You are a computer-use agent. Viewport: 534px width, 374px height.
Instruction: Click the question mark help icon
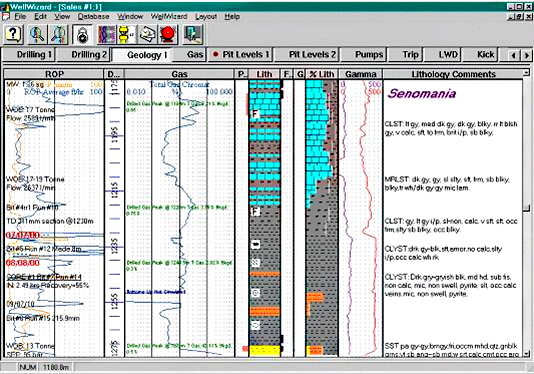coord(13,34)
